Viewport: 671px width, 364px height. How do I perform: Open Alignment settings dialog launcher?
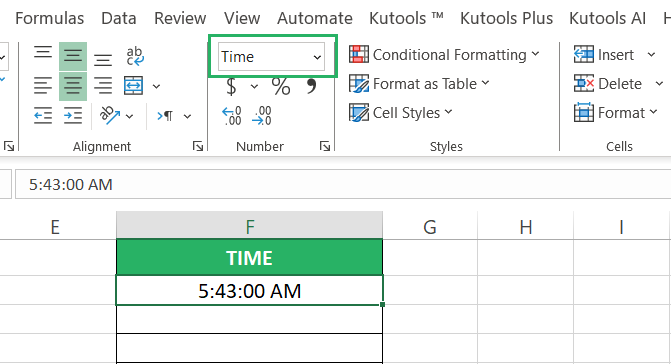[197, 146]
